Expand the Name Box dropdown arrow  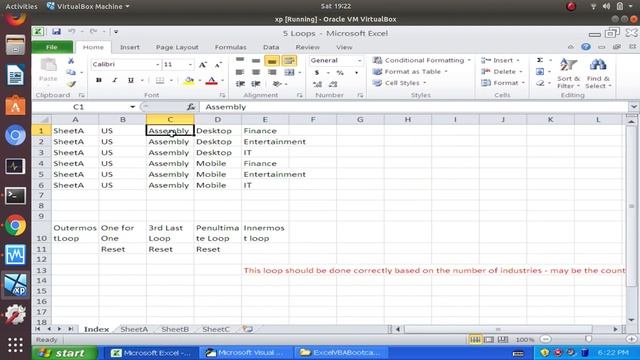133,107
